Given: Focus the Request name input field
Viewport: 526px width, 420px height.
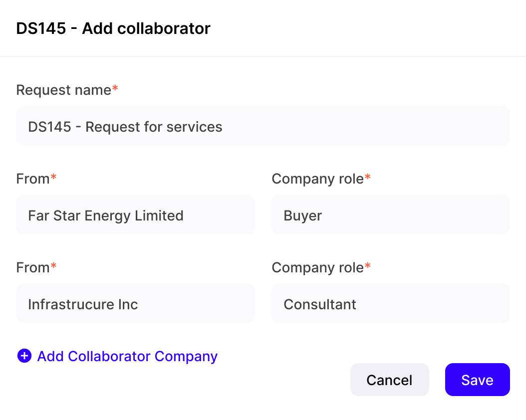Looking at the screenshot, I should tap(263, 126).
